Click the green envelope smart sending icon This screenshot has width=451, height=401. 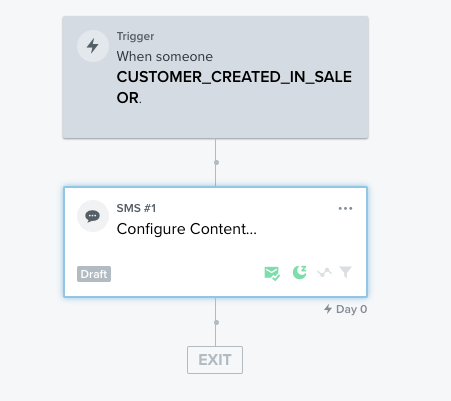(x=272, y=273)
